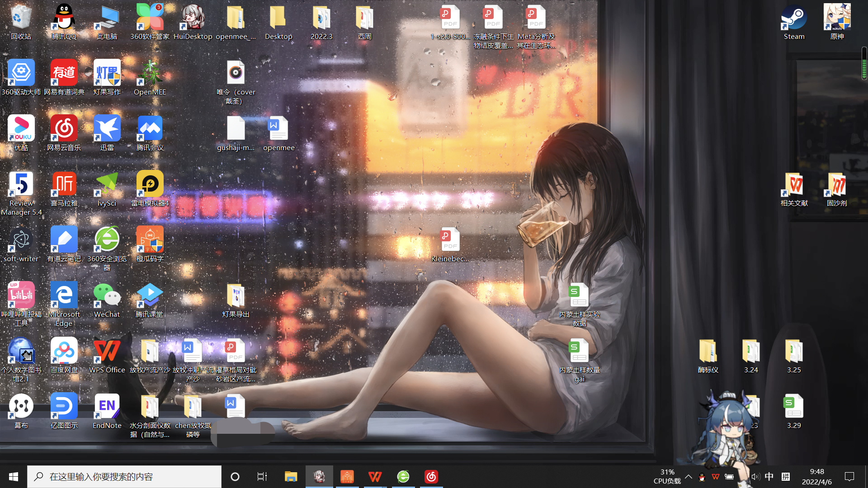This screenshot has height=488, width=868.
Task: Open Task View on taskbar
Action: pyautogui.click(x=262, y=477)
